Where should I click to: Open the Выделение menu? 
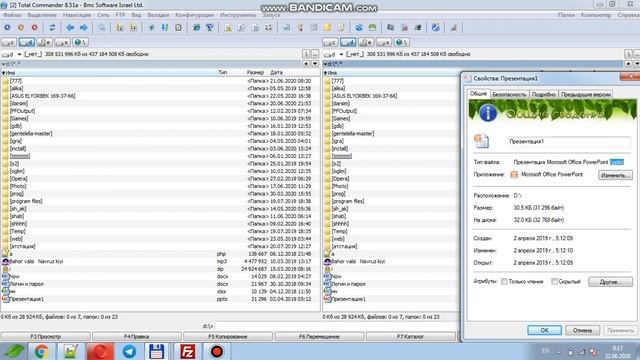(42, 15)
